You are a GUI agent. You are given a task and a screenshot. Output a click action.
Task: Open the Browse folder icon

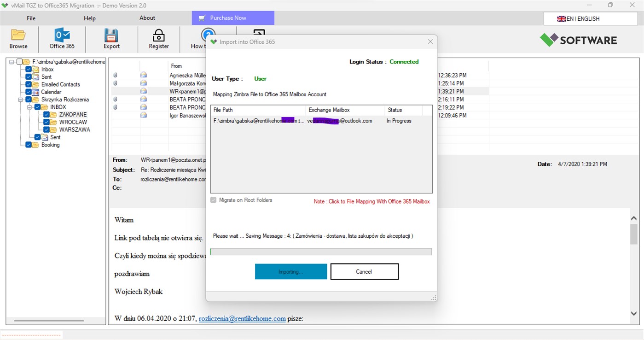coord(18,35)
